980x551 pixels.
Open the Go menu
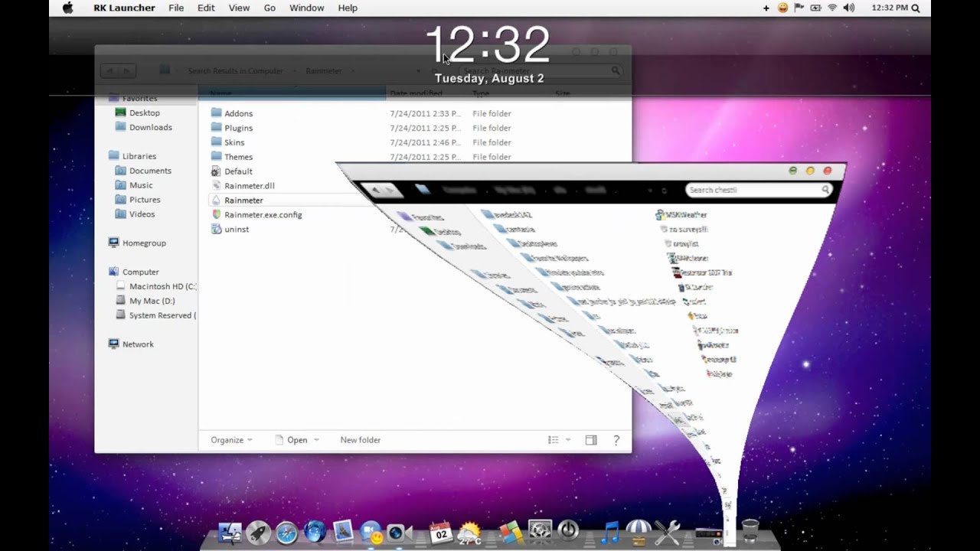tap(269, 8)
